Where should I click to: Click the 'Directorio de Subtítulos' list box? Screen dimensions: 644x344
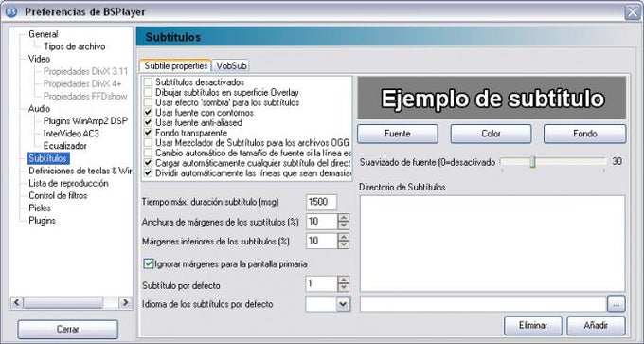pyautogui.click(x=492, y=244)
